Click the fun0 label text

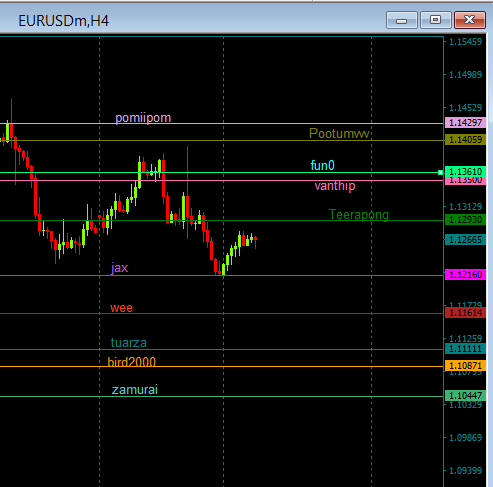coord(322,165)
